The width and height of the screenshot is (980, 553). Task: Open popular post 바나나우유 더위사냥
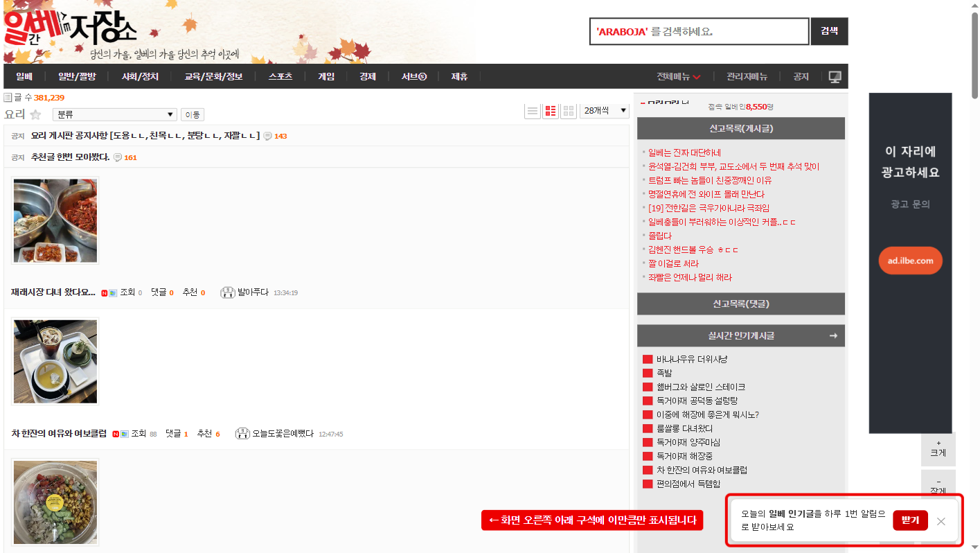(692, 359)
